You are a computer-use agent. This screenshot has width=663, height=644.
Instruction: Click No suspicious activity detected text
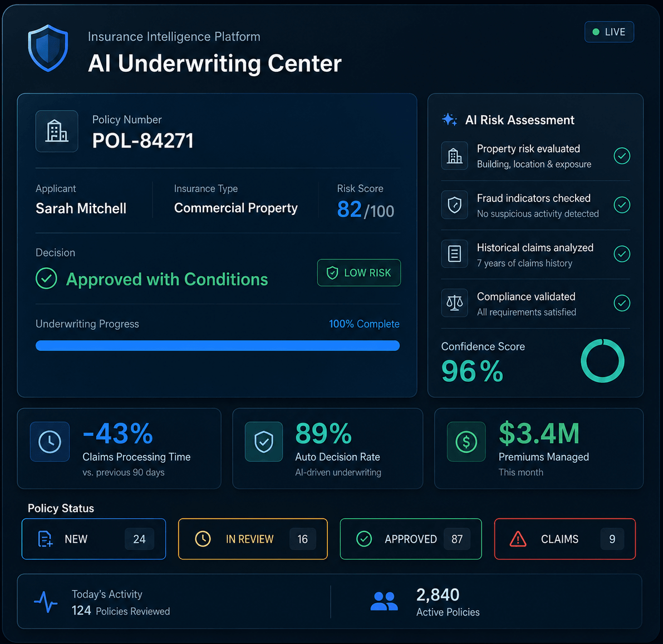(x=538, y=214)
